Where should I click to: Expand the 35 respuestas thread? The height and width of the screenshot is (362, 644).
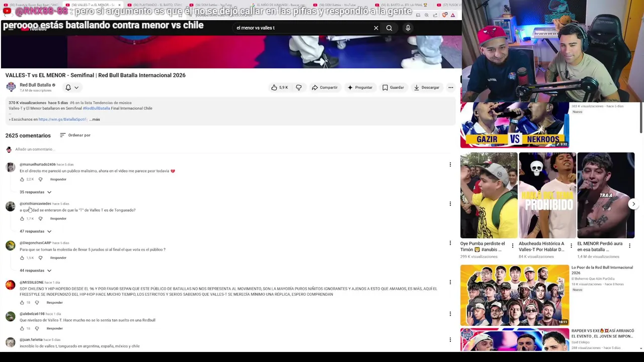coord(35,192)
